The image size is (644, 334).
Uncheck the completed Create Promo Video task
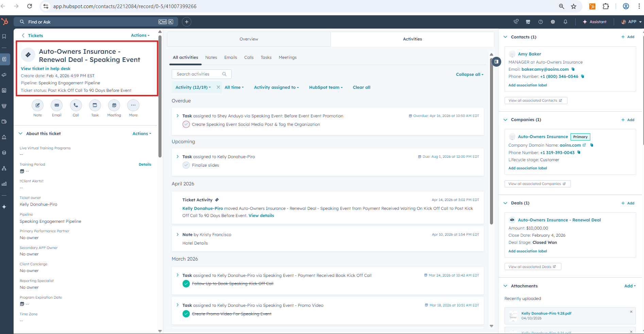point(186,314)
